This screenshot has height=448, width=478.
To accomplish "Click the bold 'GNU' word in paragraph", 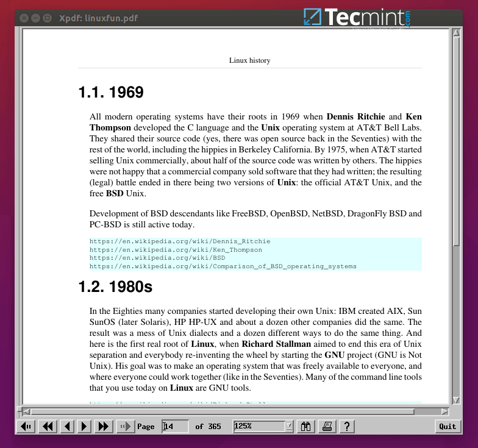I will pos(334,355).
